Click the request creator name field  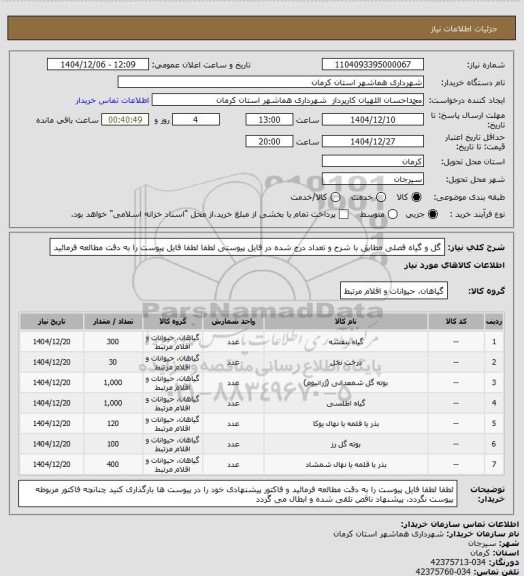(x=288, y=100)
